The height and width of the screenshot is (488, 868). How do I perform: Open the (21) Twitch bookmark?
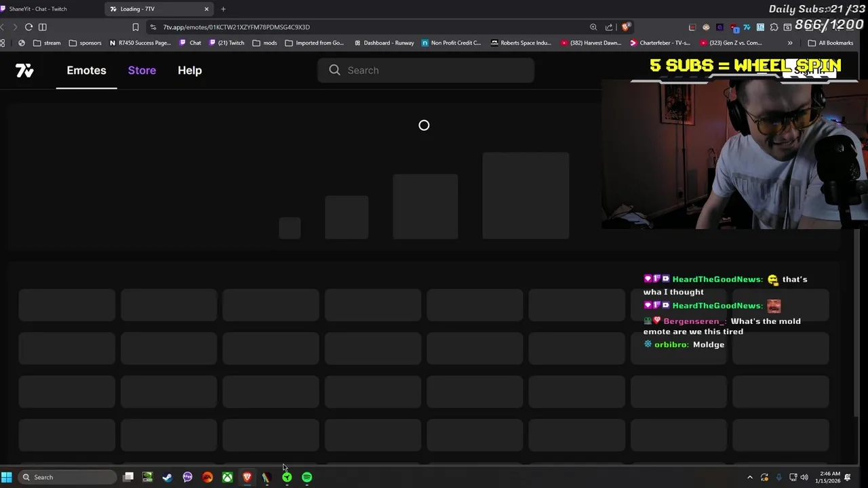click(226, 43)
